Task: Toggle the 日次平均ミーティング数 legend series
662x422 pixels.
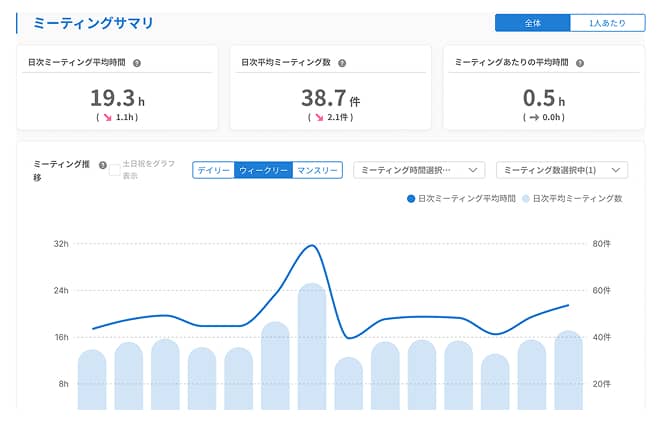Action: [x=572, y=198]
